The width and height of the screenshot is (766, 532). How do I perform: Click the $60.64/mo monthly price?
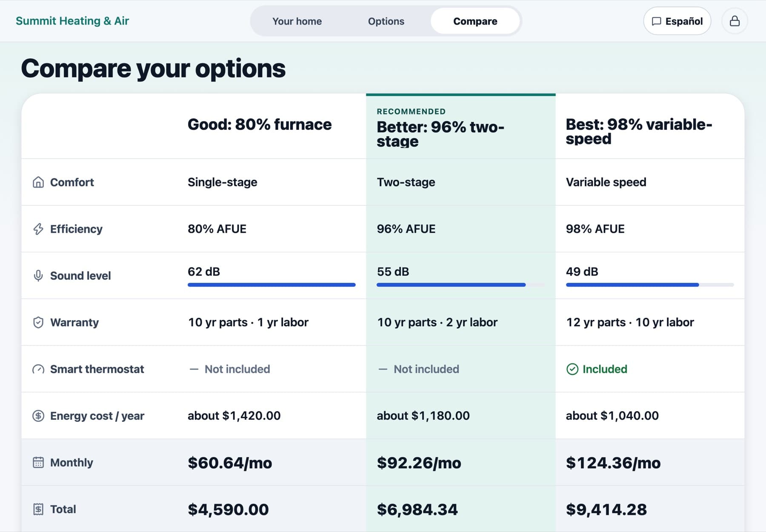[230, 463]
